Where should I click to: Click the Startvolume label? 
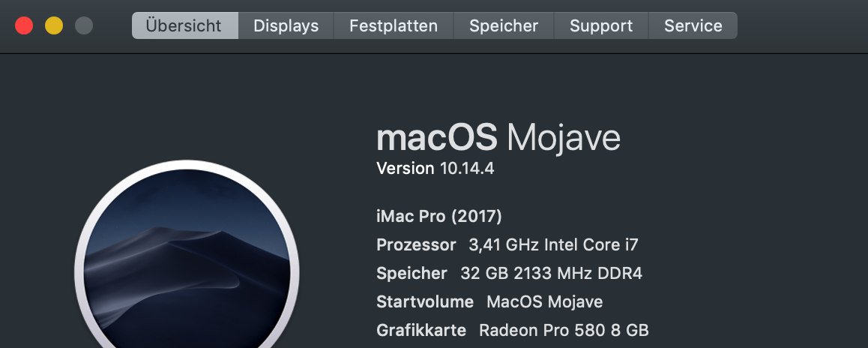click(424, 302)
